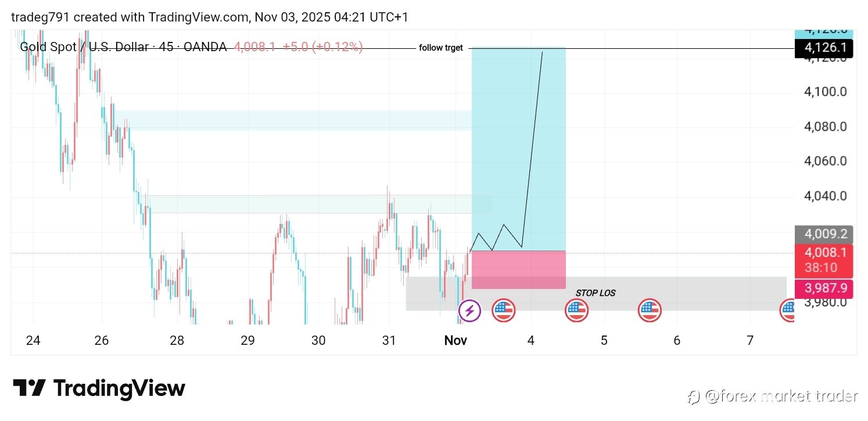Click the US flag icon beside the lightning icon
This screenshot has height=421, width=868.
pyautogui.click(x=504, y=311)
